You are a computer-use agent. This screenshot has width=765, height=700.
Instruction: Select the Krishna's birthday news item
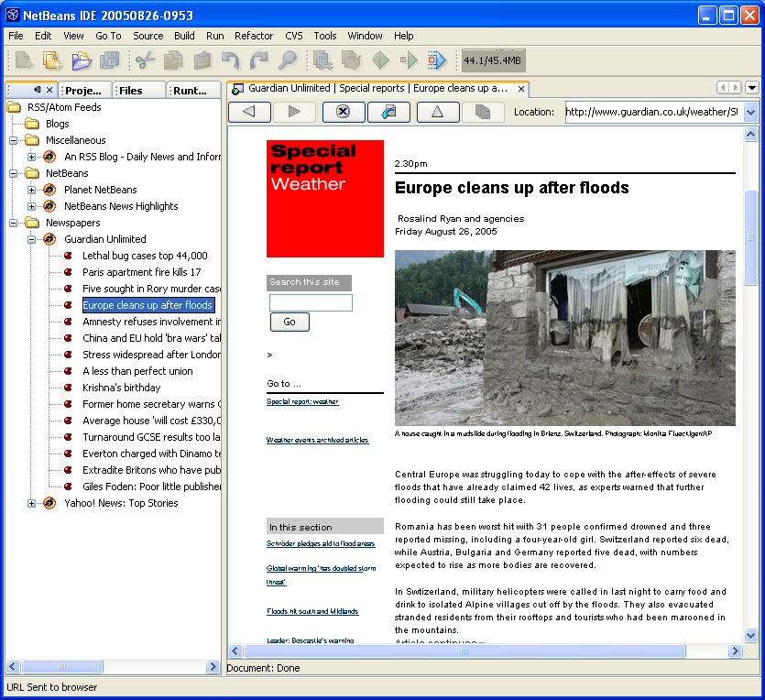[x=122, y=388]
